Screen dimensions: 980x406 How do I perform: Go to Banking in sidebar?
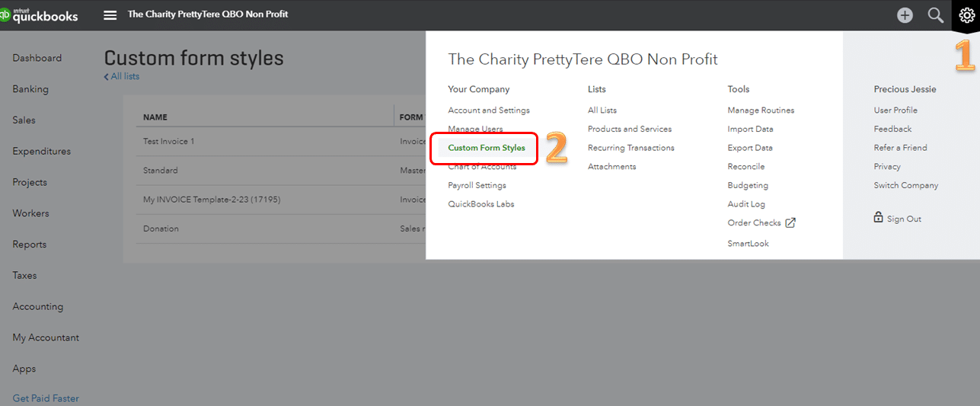[30, 89]
